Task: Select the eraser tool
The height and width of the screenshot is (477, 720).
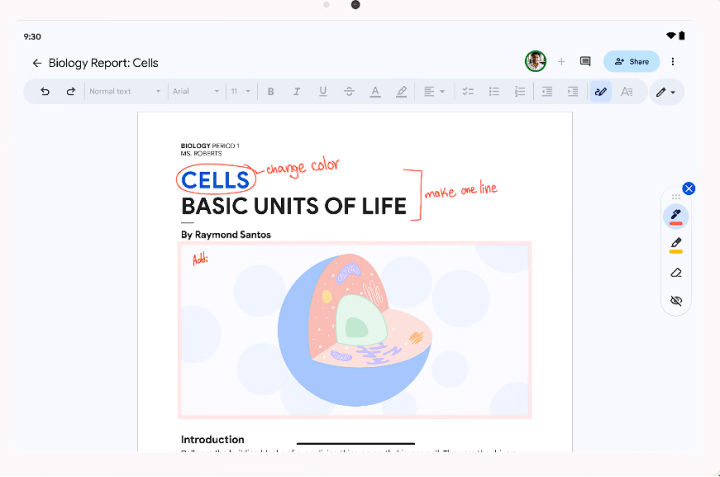Action: (x=676, y=272)
